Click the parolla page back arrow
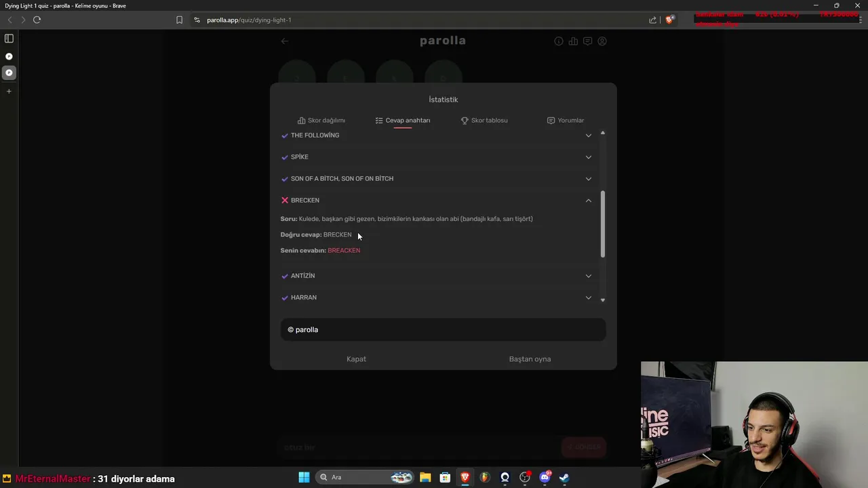Screen dimensions: 868x488 [285, 41]
